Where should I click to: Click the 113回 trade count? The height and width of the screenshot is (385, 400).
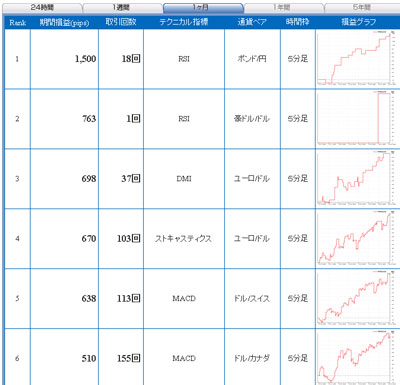point(128,298)
